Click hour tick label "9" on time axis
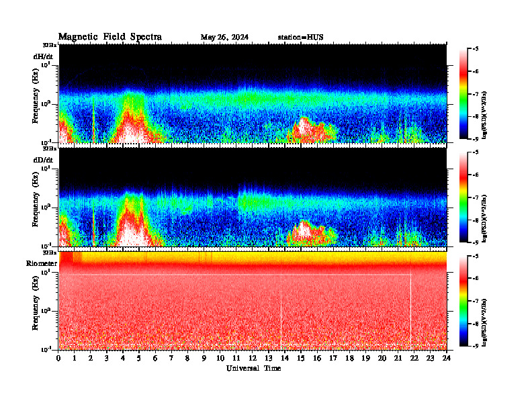Screen dimensions: 532x411 pos(204,359)
